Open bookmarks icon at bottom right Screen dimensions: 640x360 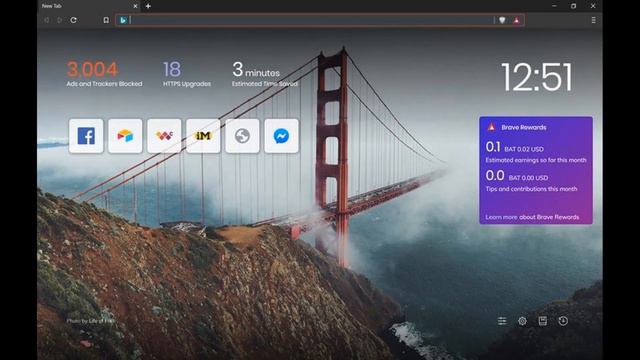(542, 321)
